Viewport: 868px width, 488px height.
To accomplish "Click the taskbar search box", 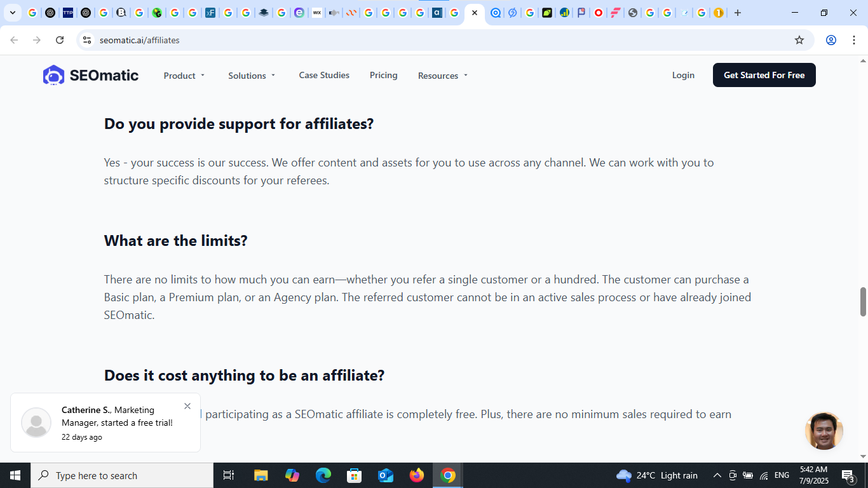I will (x=122, y=475).
